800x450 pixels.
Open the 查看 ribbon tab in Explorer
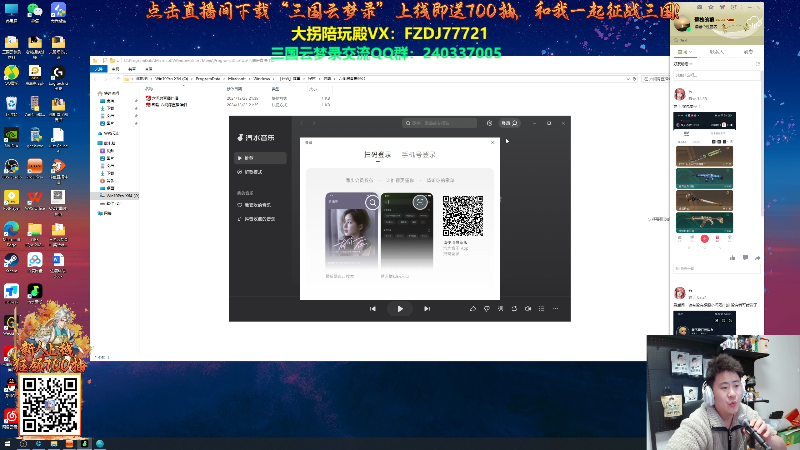[149, 69]
